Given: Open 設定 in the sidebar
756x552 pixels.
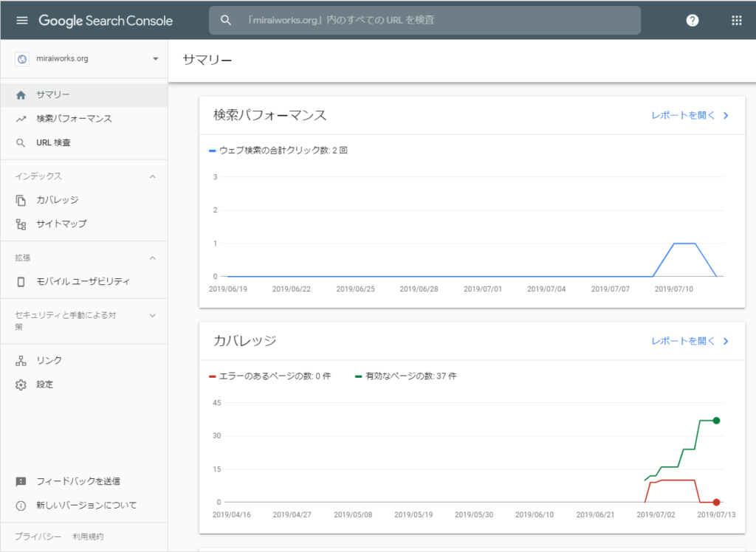Looking at the screenshot, I should [84, 384].
